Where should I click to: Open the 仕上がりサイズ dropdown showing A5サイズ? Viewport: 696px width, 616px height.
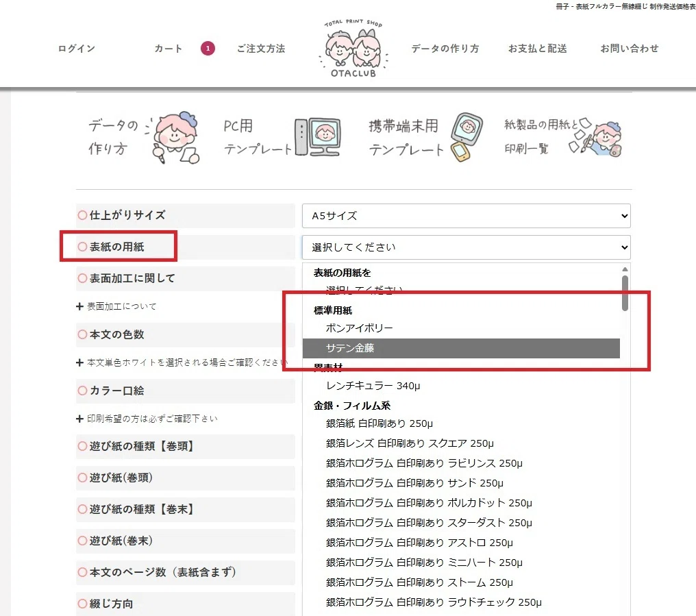pyautogui.click(x=466, y=216)
